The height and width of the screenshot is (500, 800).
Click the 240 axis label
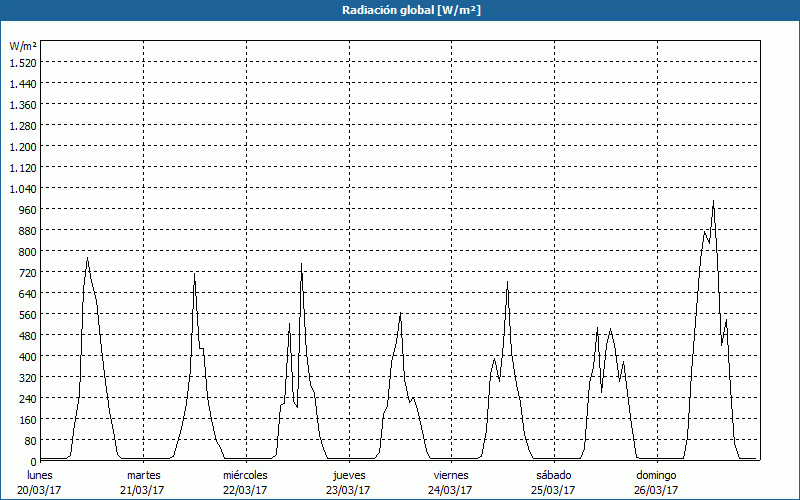[x=28, y=398]
